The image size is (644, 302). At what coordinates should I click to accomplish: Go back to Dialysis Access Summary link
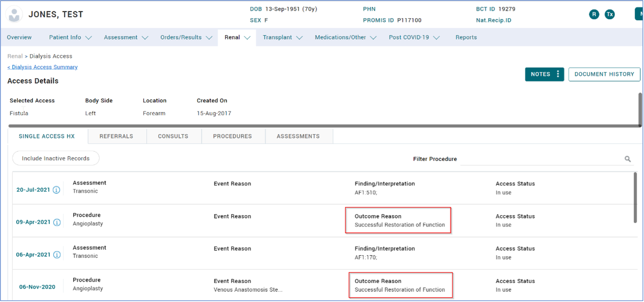[x=43, y=67]
